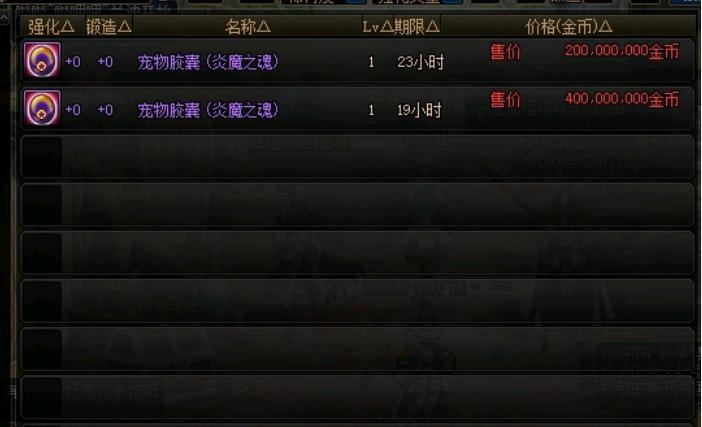This screenshot has height=427, width=702.
Task: Sort listings by 强化 column triangle
Action: pyautogui.click(x=68, y=27)
